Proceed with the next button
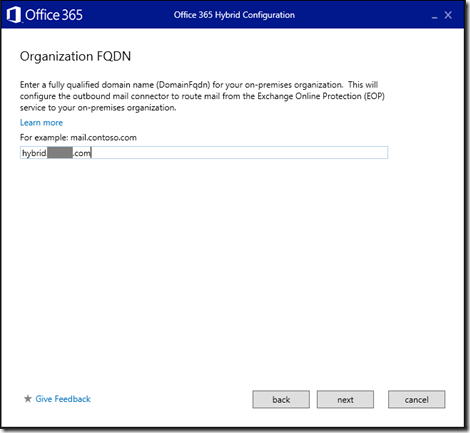This screenshot has width=470, height=433. 345,399
